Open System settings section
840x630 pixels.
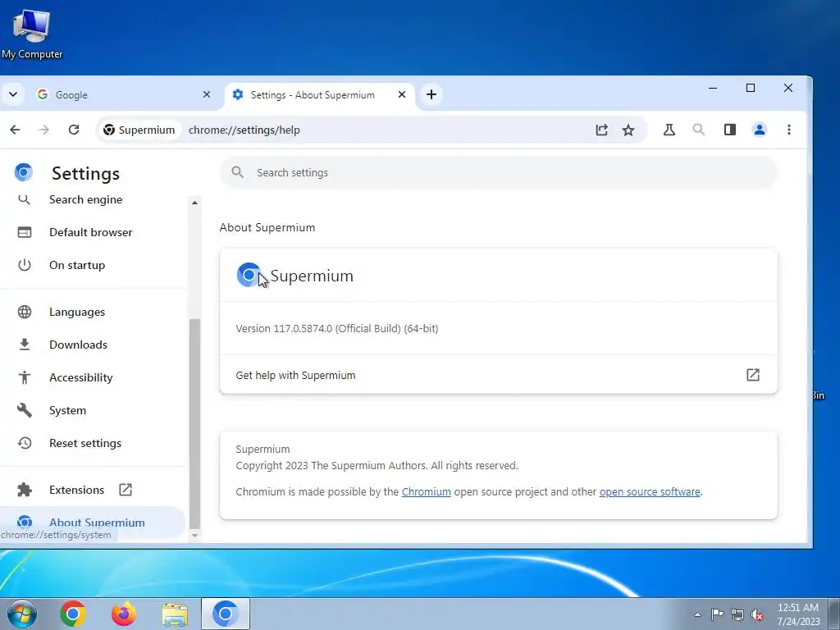[67, 410]
